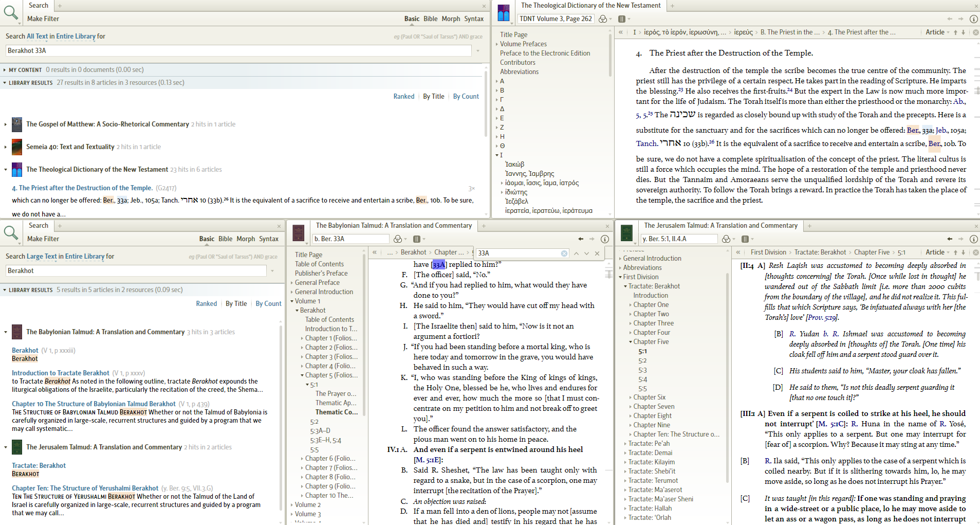Open a new tab beside Jerusalem Talmud tab
980x525 pixels.
tap(809, 226)
